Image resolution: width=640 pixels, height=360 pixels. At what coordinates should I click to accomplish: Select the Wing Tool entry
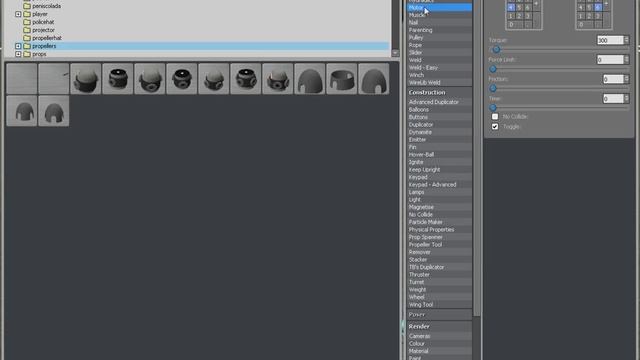point(439,304)
